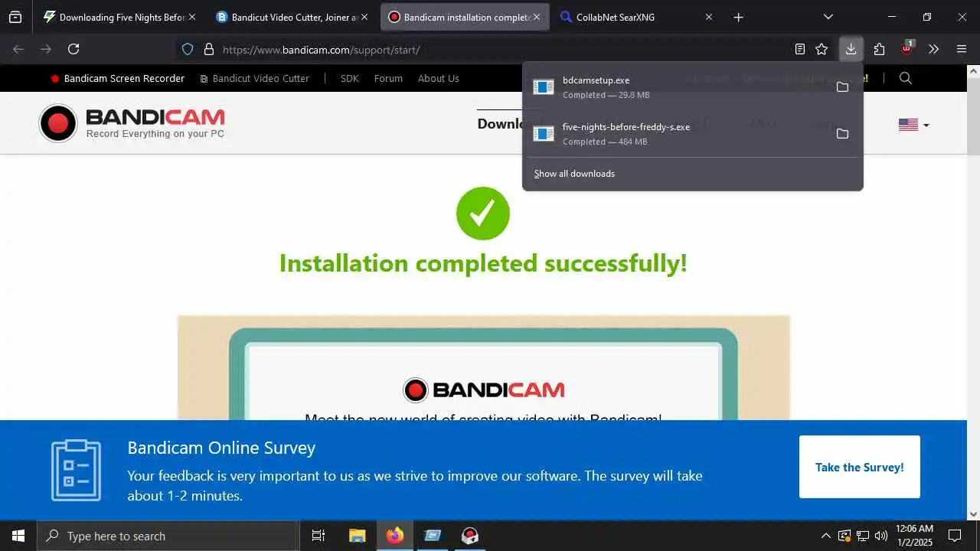The height and width of the screenshot is (551, 980).
Task: Open a new browser tab
Action: coord(738,17)
